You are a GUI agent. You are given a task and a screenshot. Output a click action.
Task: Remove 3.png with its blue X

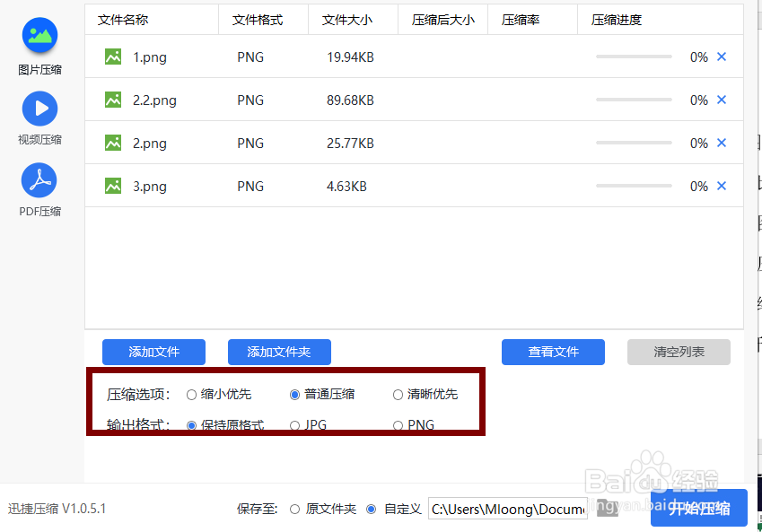coord(722,186)
